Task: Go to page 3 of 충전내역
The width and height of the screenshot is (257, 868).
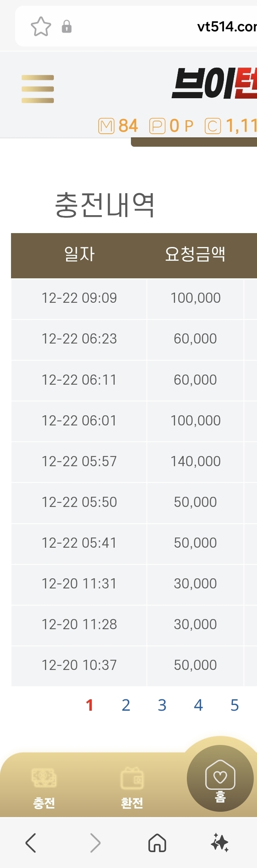Action: [162, 705]
